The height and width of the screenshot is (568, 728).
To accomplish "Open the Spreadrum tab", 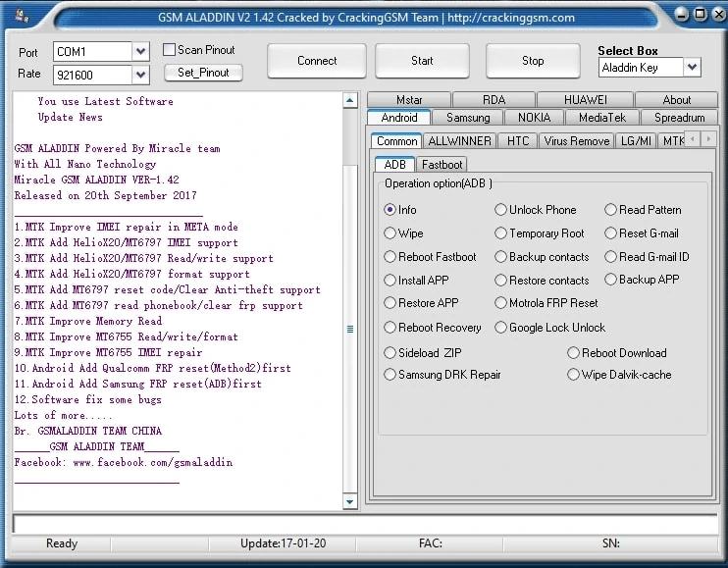I will (x=679, y=118).
